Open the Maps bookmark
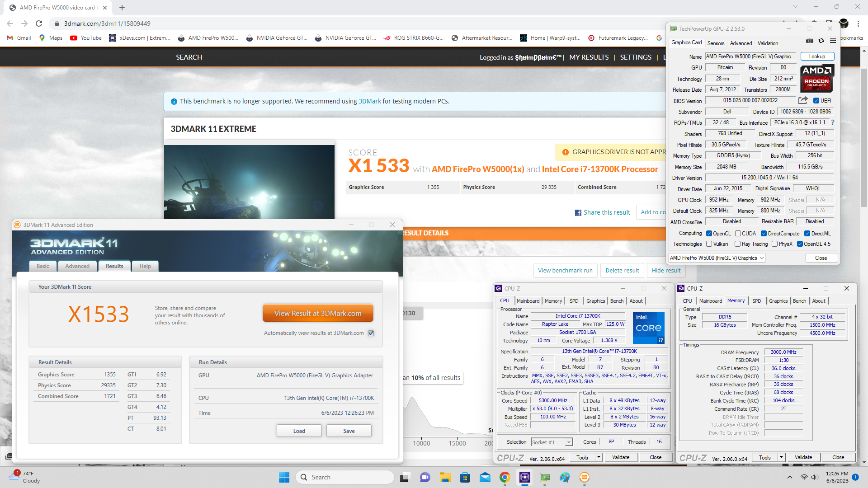 point(51,38)
